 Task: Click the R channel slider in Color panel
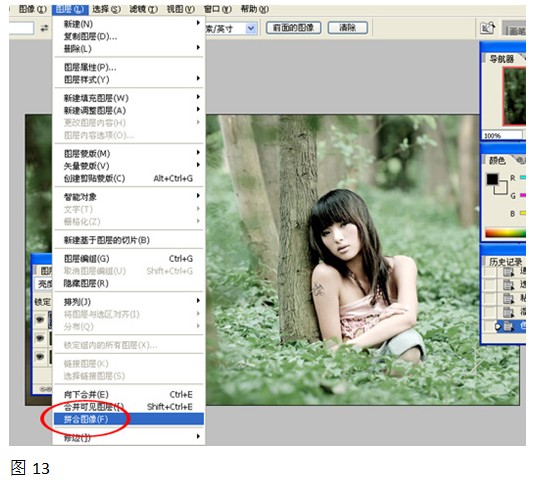pyautogui.click(x=522, y=177)
